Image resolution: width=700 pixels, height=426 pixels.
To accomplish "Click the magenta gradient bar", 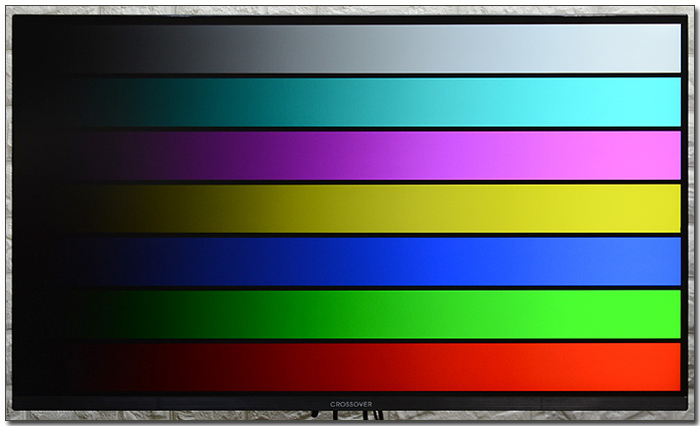I will tap(348, 155).
